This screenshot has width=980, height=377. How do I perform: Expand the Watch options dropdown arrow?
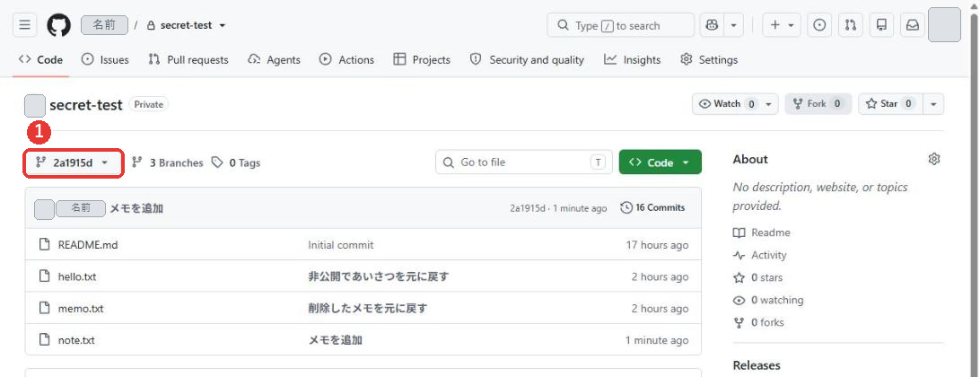point(769,104)
